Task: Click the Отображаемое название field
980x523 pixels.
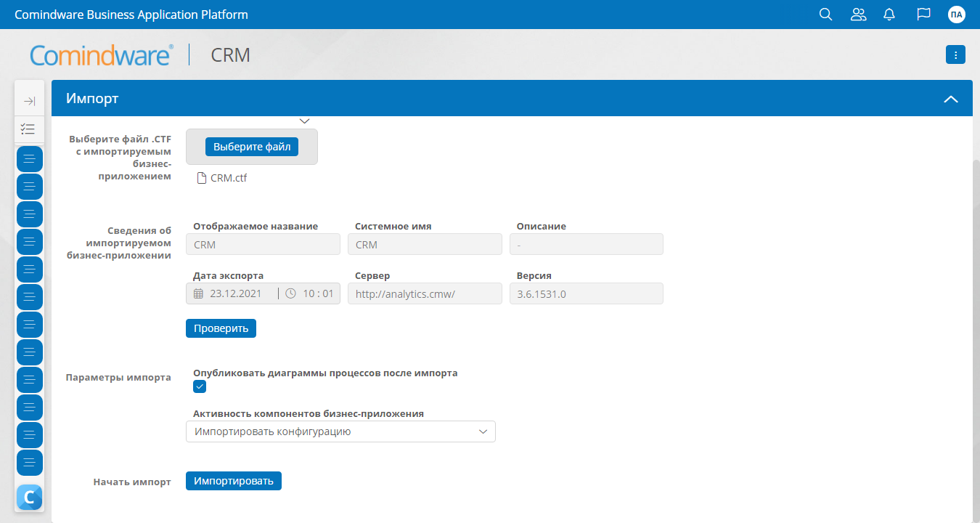Action: click(x=263, y=244)
